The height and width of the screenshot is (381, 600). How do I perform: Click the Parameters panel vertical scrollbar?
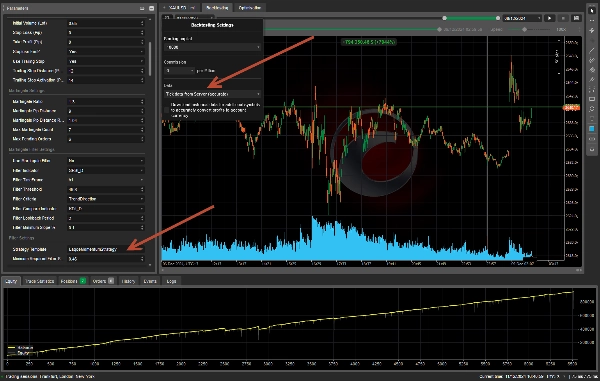(150, 58)
